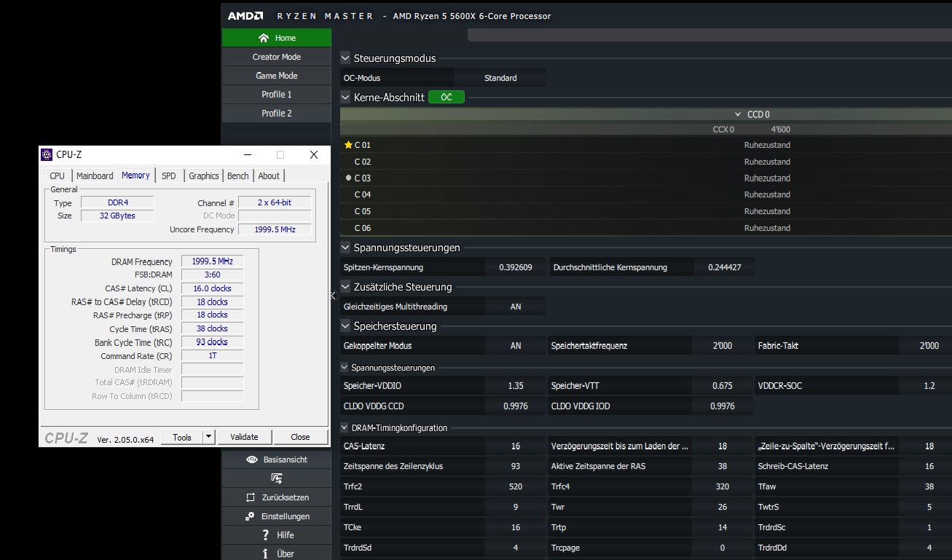Click the Trfc2 value 520
The width and height of the screenshot is (952, 560).
point(516,486)
